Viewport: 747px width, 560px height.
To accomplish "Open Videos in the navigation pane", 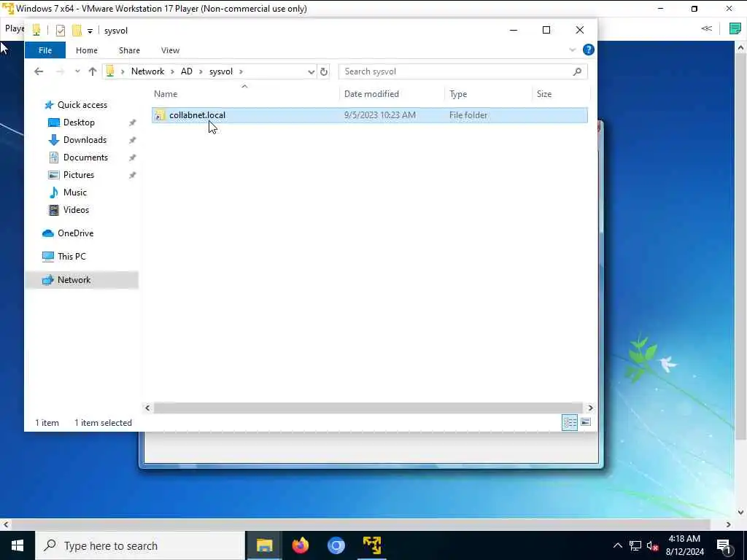I will click(x=76, y=210).
